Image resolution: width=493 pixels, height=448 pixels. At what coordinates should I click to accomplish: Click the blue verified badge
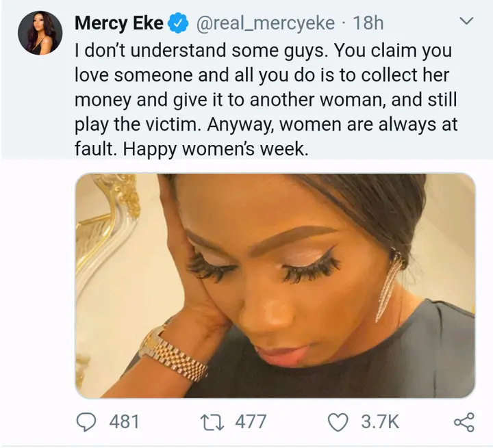[x=178, y=23]
